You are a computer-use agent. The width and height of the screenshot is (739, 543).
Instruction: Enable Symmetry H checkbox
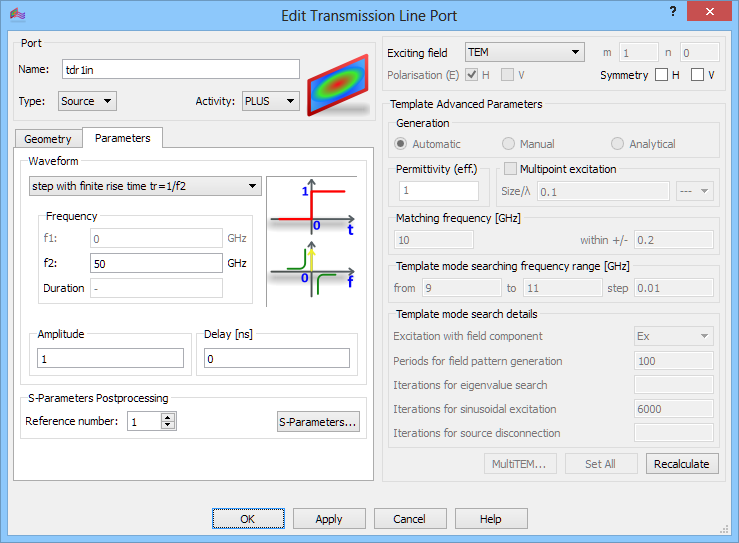tap(662, 75)
